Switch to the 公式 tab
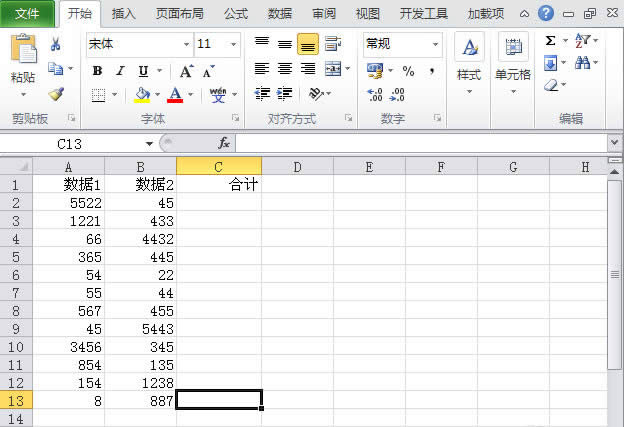 pyautogui.click(x=236, y=14)
